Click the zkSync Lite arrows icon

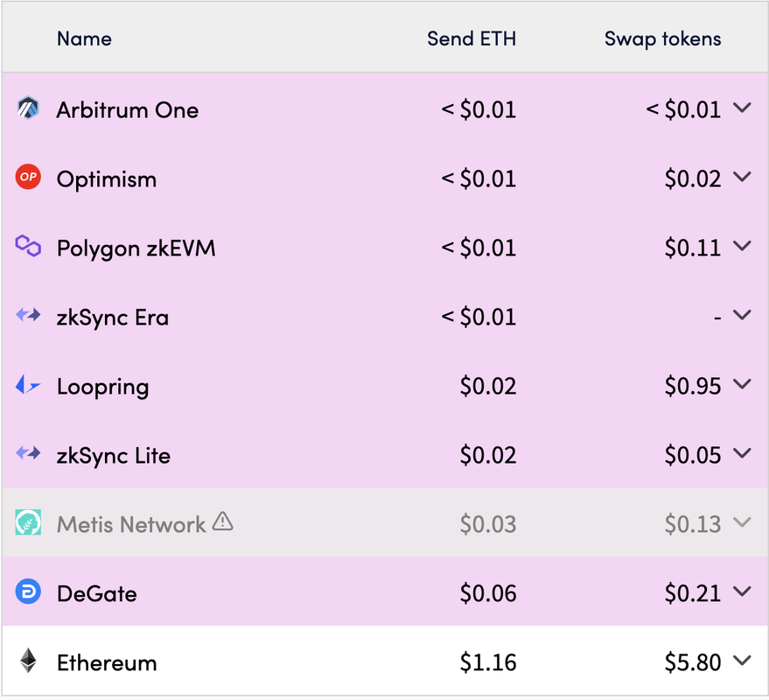click(28, 452)
